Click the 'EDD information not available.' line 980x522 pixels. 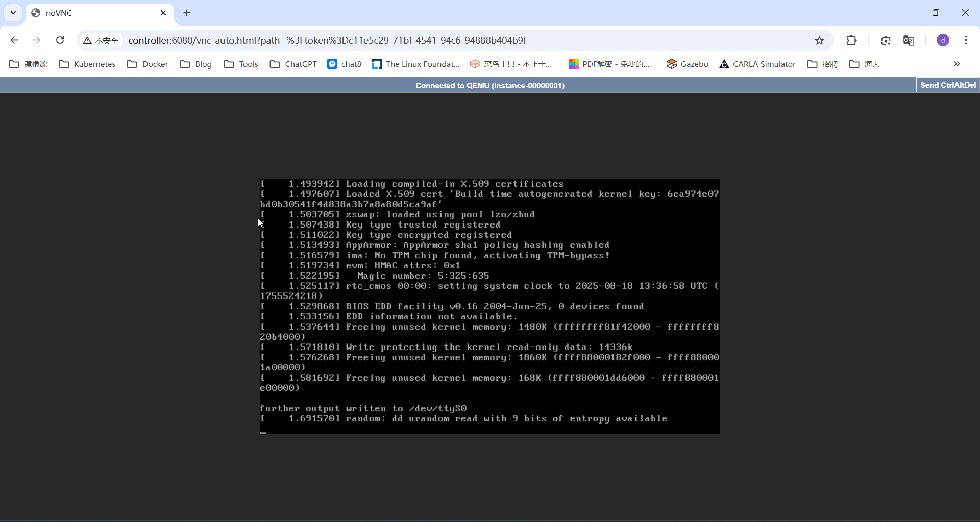click(389, 316)
